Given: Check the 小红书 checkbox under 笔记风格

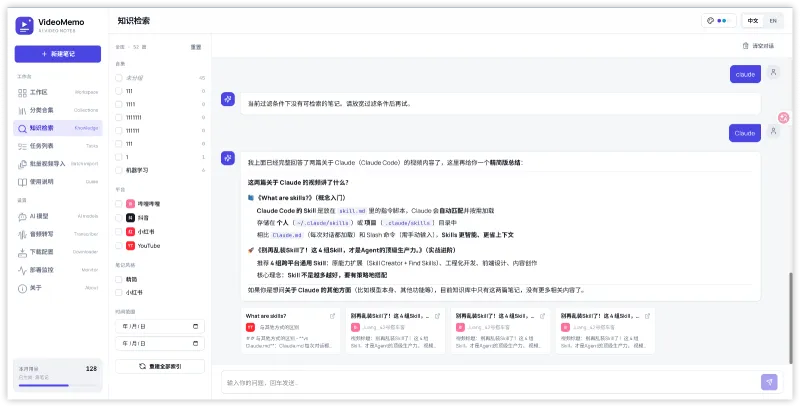Looking at the screenshot, I should click(x=119, y=293).
